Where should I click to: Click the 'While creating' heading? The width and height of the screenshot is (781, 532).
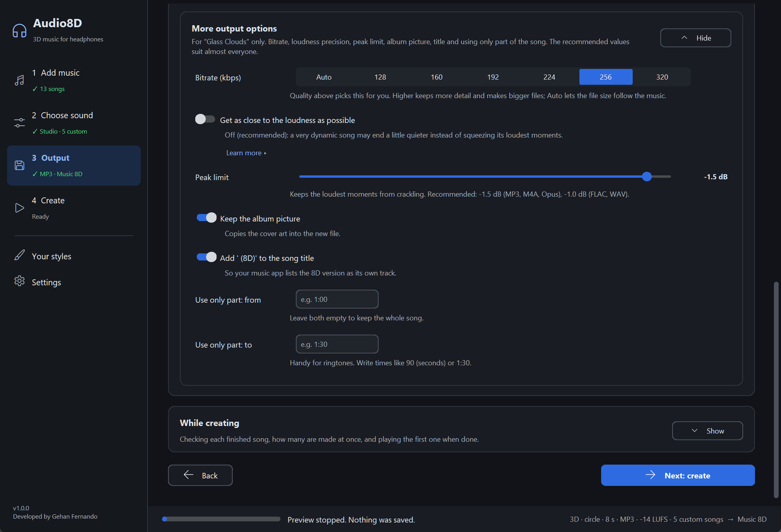209,423
